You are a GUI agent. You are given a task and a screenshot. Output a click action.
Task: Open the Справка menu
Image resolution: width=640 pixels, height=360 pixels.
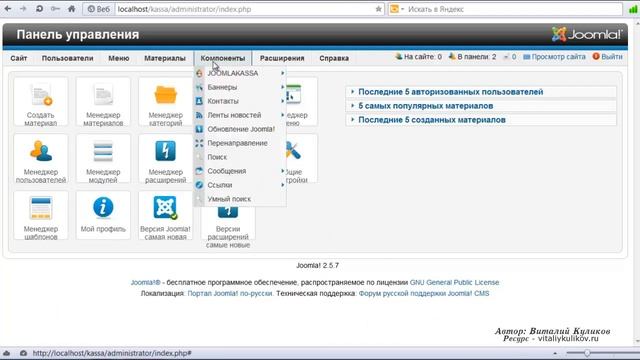334,58
